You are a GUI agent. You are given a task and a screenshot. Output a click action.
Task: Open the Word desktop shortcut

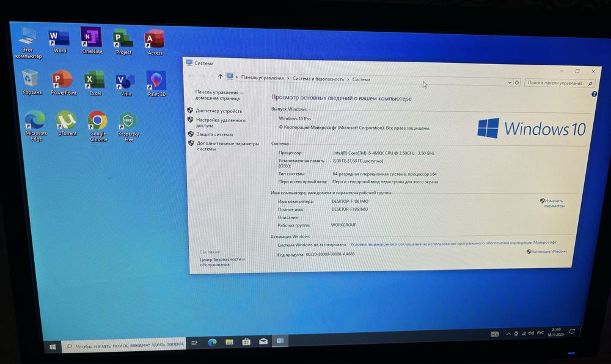[x=59, y=42]
